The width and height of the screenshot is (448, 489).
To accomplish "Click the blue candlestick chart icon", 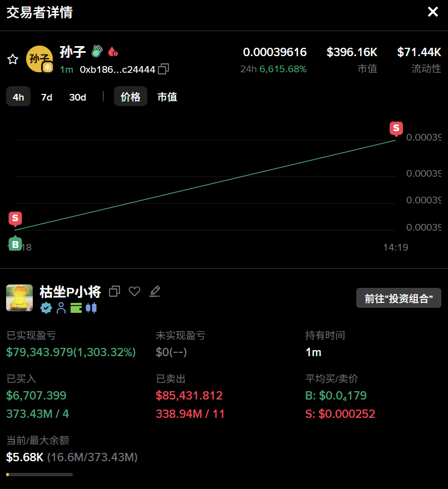I will pos(91,308).
